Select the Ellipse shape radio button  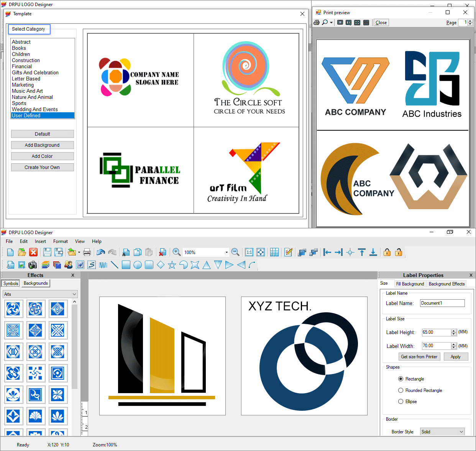(x=401, y=402)
